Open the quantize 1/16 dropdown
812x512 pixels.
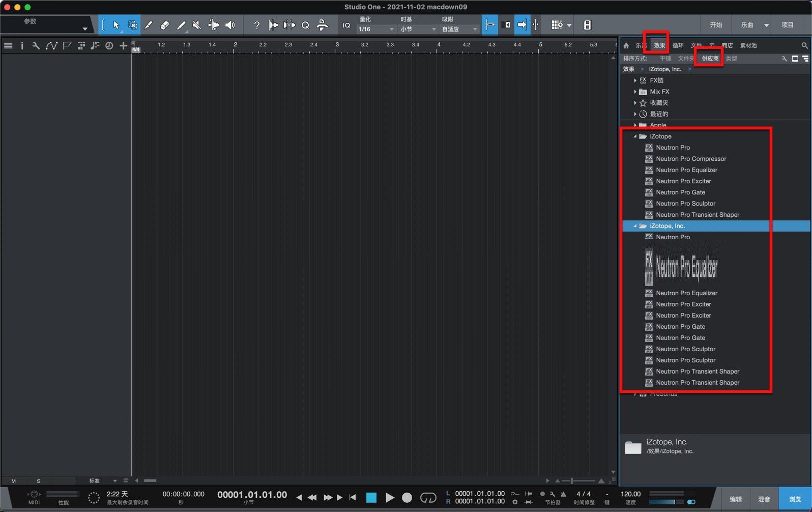coord(376,30)
